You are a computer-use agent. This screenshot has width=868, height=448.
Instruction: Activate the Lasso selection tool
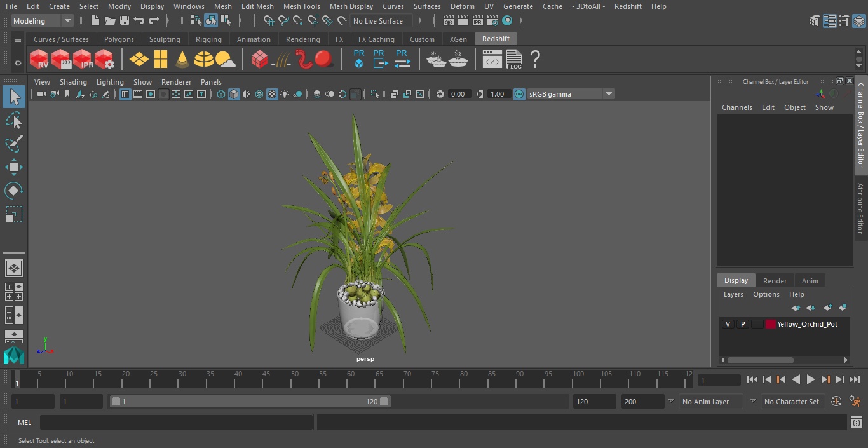(x=13, y=121)
